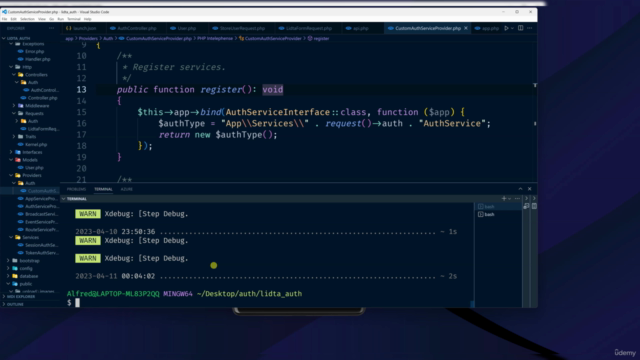Viewport: 640px width, 360px height.
Task: Open the Selection menu
Action: pyautogui.click(x=27, y=19)
